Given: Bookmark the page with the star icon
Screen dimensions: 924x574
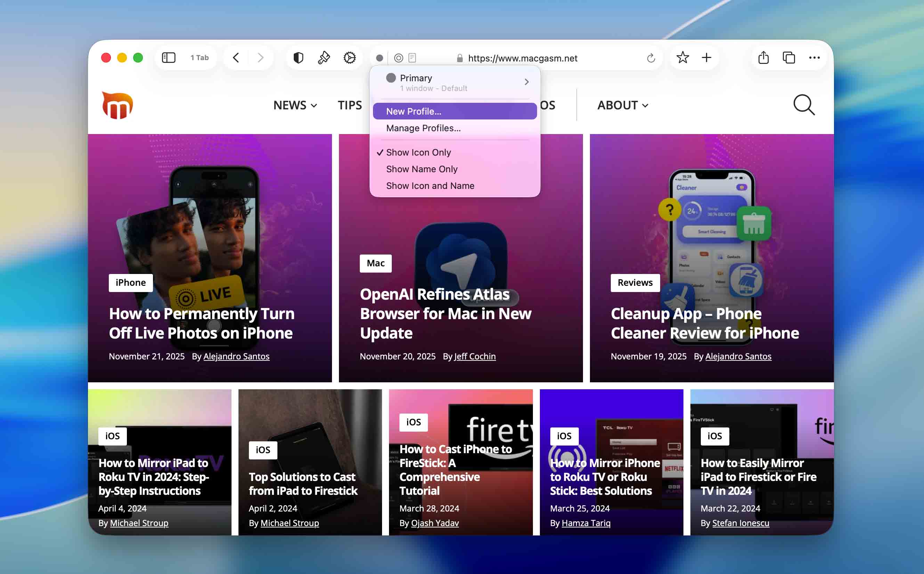Looking at the screenshot, I should click(683, 58).
